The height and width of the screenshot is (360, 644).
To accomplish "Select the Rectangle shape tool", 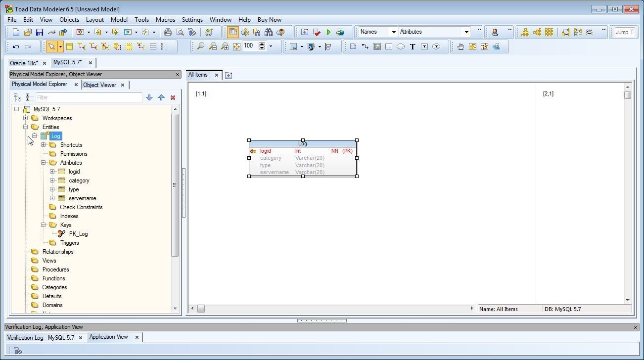I will 389,46.
